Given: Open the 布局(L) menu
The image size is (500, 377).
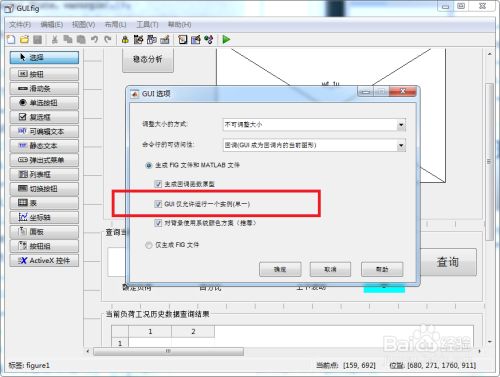Looking at the screenshot, I should click(115, 25).
